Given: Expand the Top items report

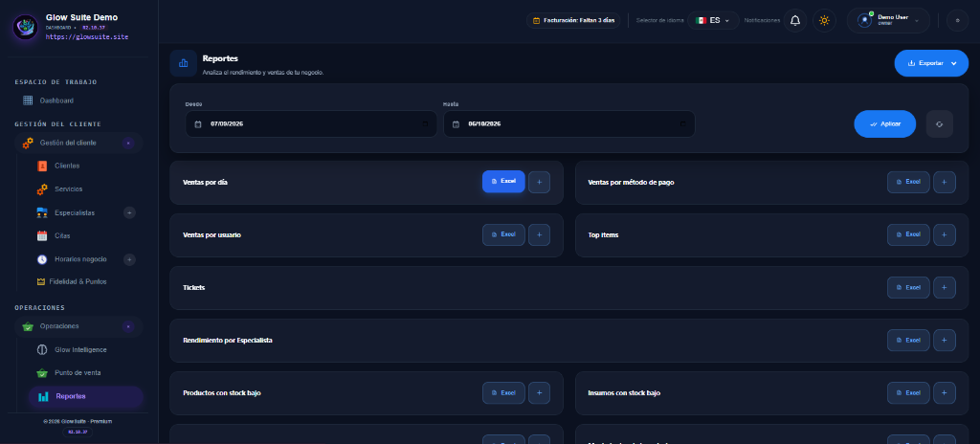Looking at the screenshot, I should tap(945, 234).
